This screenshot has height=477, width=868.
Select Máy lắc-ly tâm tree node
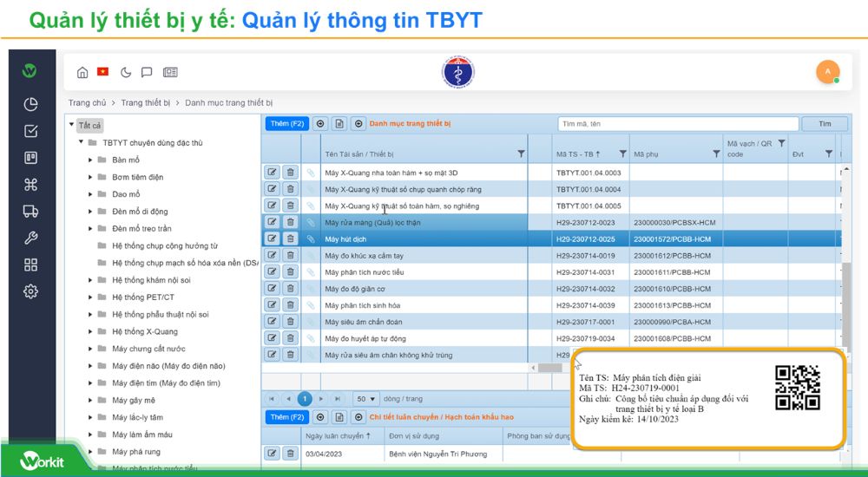click(137, 417)
